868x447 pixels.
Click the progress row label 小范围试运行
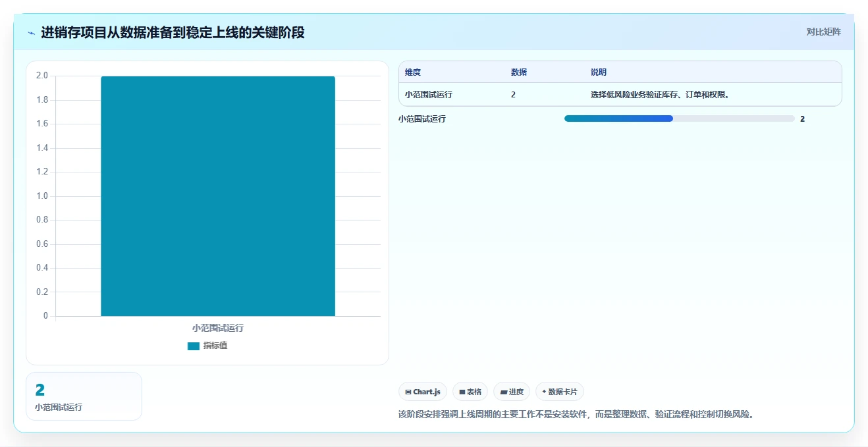tap(422, 119)
